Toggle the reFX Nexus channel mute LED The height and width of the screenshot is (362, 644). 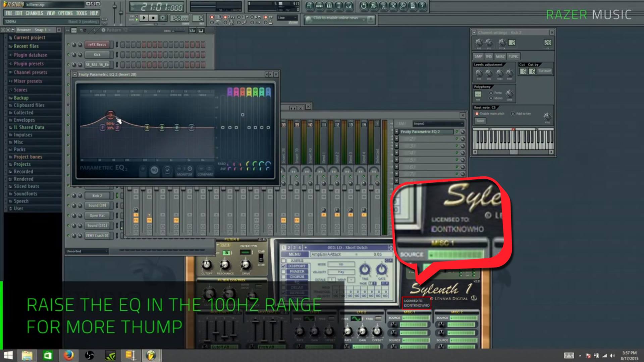pyautogui.click(x=68, y=45)
